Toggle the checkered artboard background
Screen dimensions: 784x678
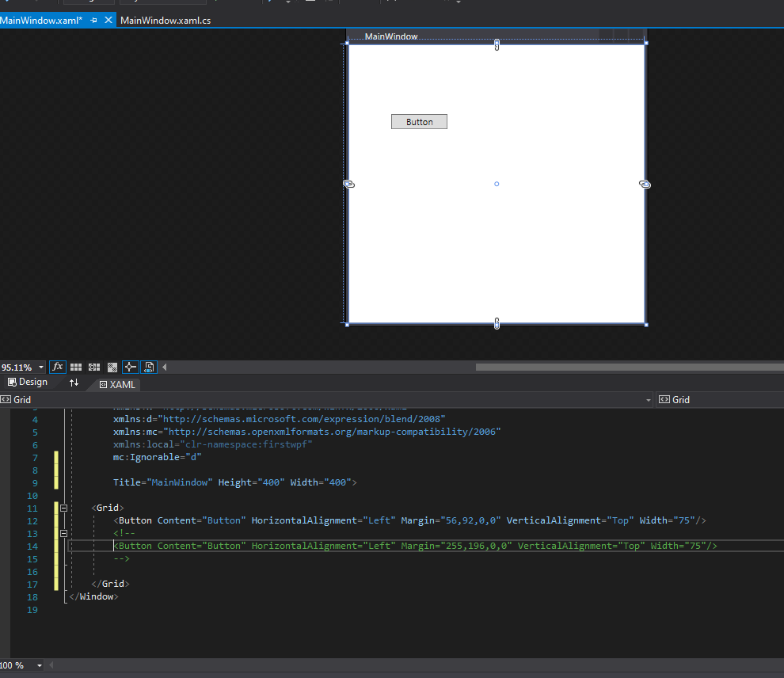pos(112,367)
